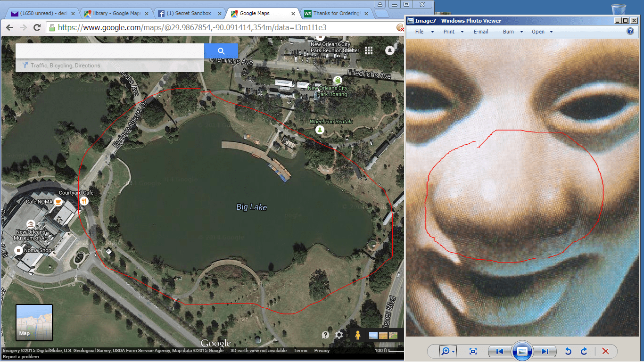Screen dimensions: 644x362
Task: Select the Street View pegman icon
Action: tap(358, 335)
